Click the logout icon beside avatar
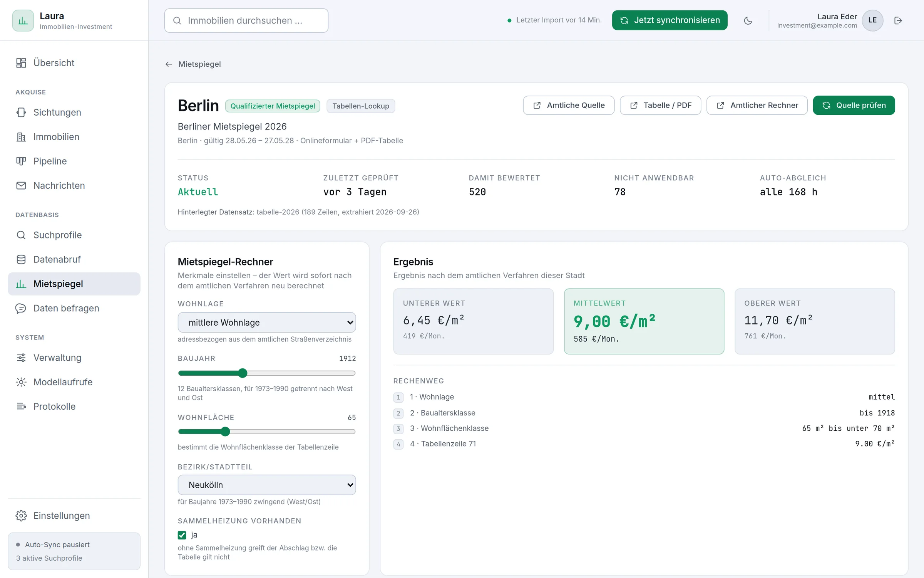Viewport: 924px width, 578px height. tap(898, 20)
